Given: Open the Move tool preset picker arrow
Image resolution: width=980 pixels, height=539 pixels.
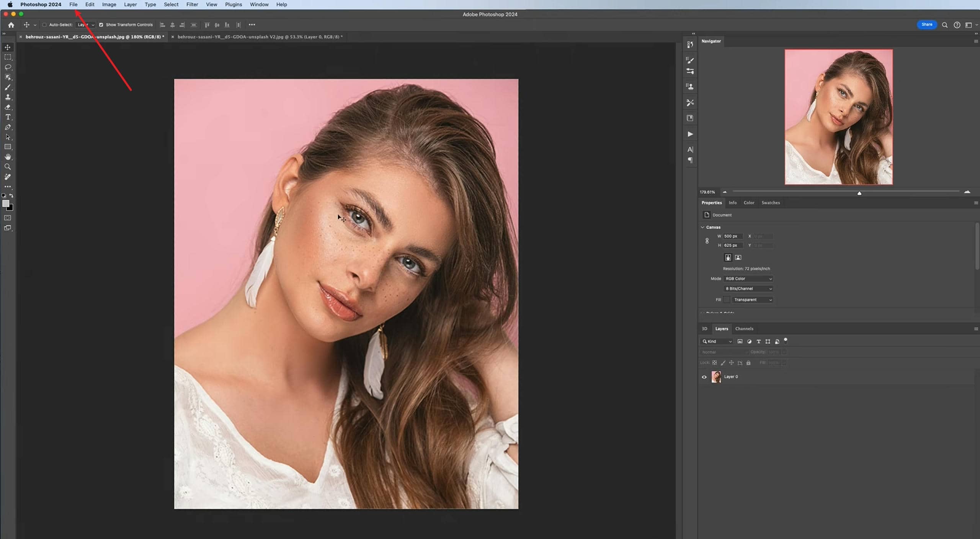Looking at the screenshot, I should coord(35,25).
